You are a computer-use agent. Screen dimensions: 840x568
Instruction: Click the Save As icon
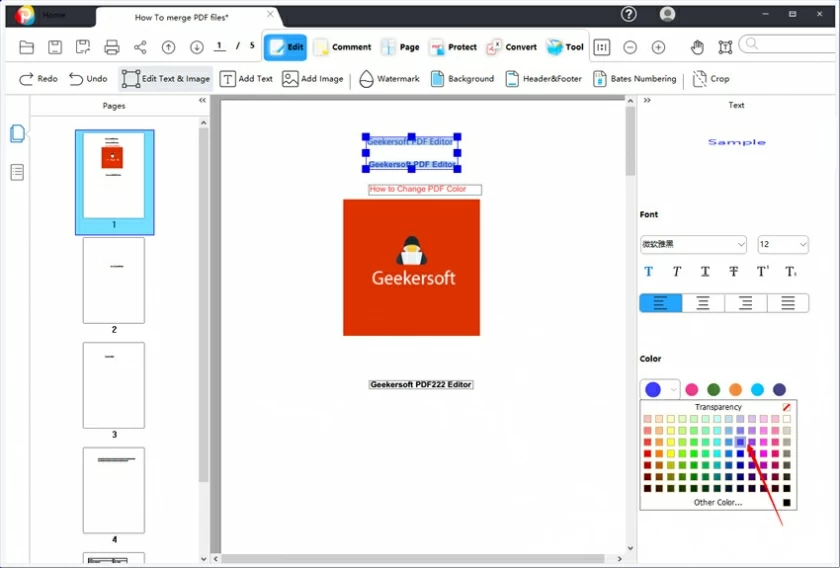83,47
